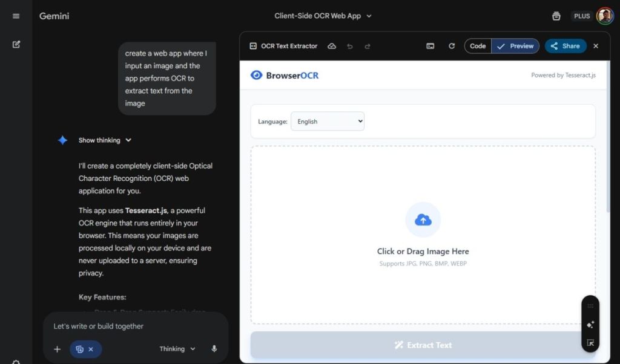Click the Share button
620x364 pixels.
[x=565, y=46]
